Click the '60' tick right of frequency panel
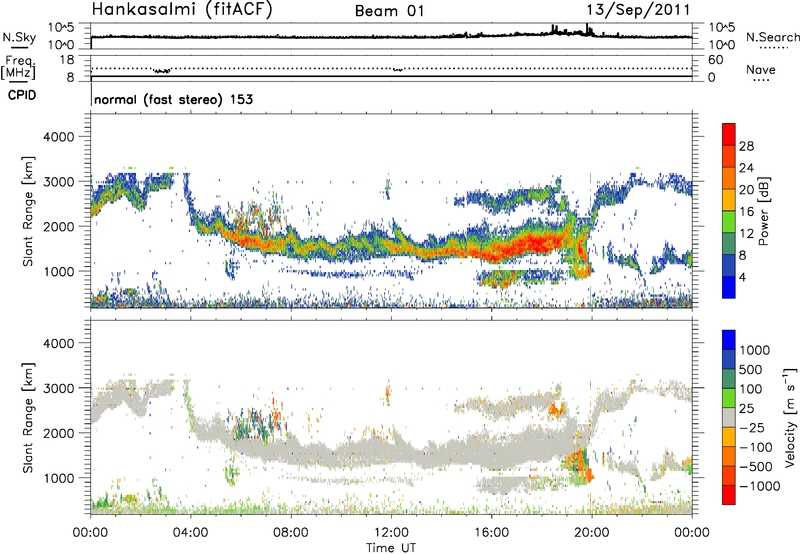Screen dimensions: 800x554 (715, 60)
